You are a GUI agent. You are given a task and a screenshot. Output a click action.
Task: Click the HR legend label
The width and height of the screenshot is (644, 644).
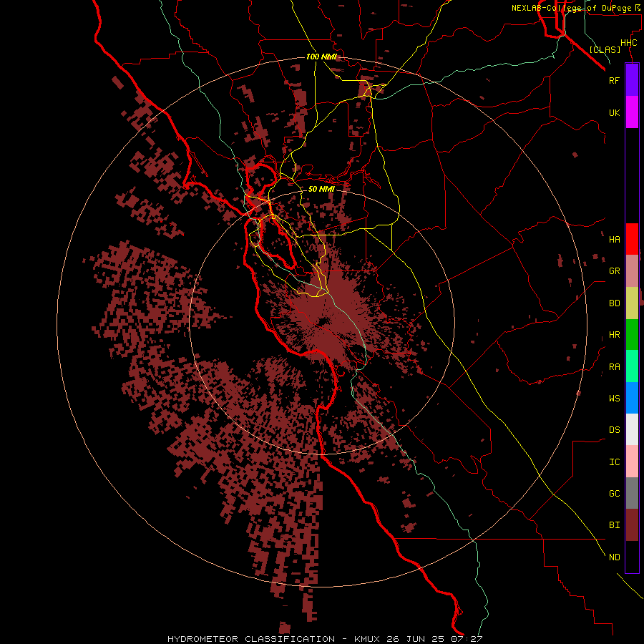614,335
